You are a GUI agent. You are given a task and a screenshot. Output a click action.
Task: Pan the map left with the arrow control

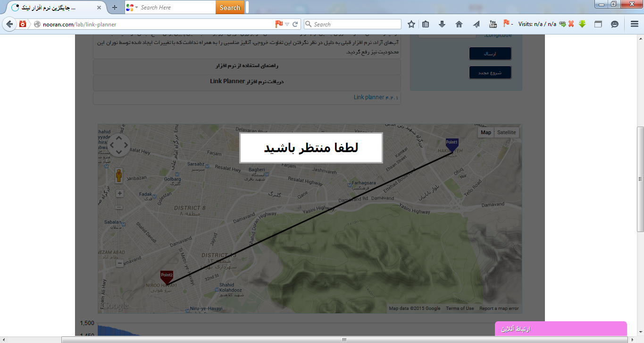point(112,145)
